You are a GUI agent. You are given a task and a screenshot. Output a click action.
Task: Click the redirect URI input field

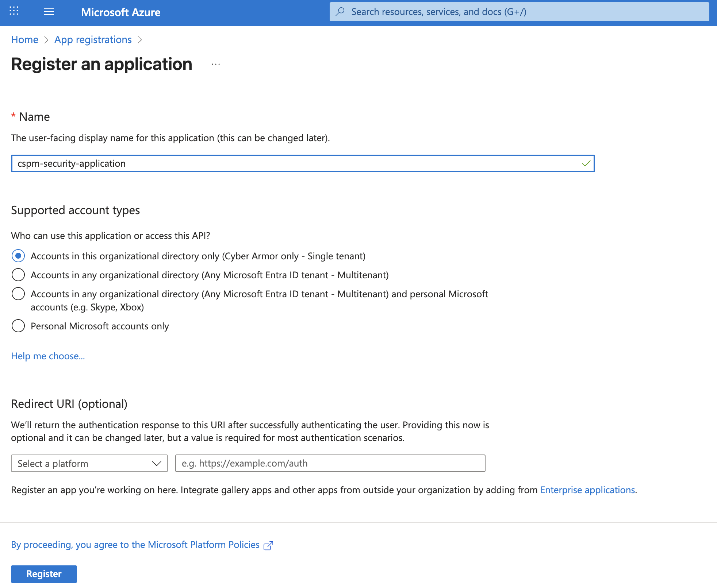(330, 464)
